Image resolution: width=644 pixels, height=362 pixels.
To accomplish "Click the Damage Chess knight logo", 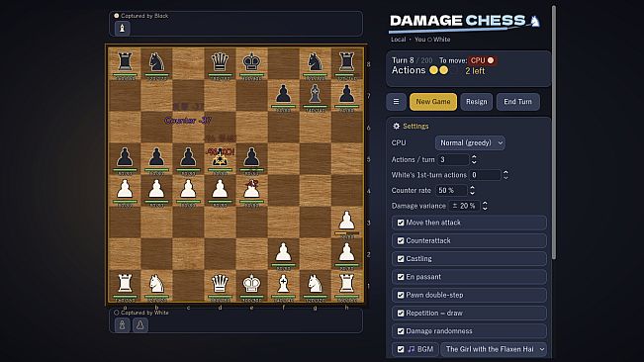I will click(x=535, y=22).
